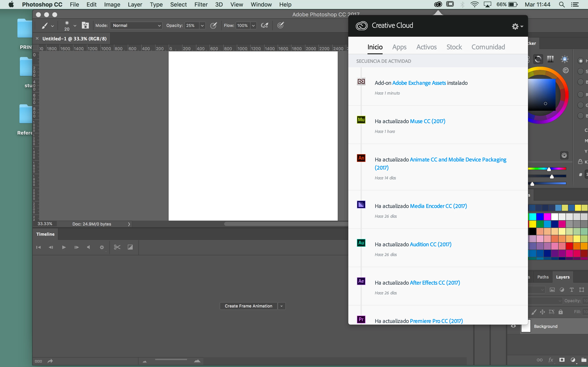The width and height of the screenshot is (588, 367).
Task: Click the split at playhead scissors icon
Action: [x=117, y=247]
